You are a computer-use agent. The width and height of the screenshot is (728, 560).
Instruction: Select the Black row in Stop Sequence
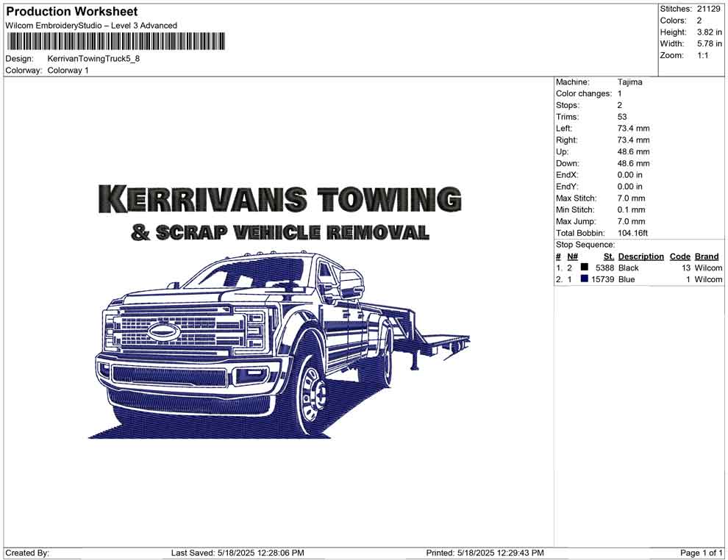(x=629, y=268)
